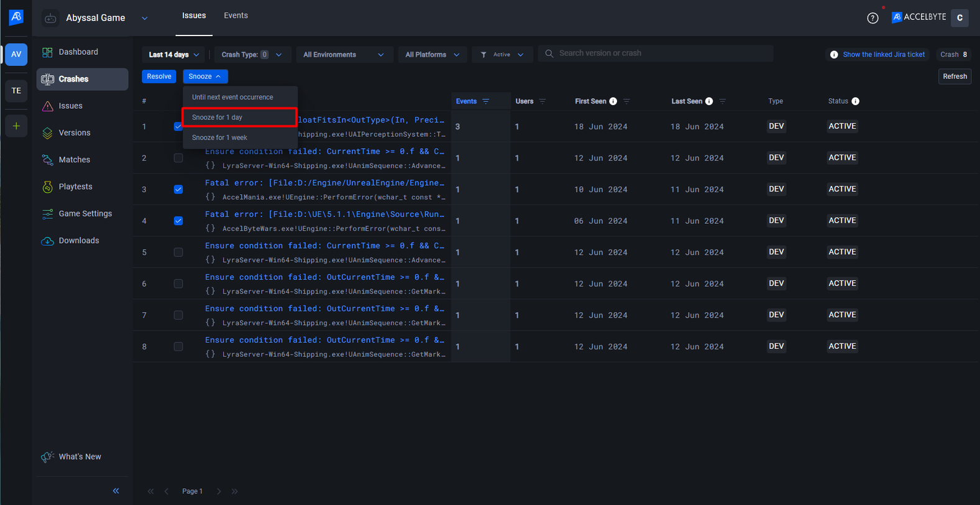980x505 pixels.
Task: Jump to first page double arrow
Action: click(150, 491)
